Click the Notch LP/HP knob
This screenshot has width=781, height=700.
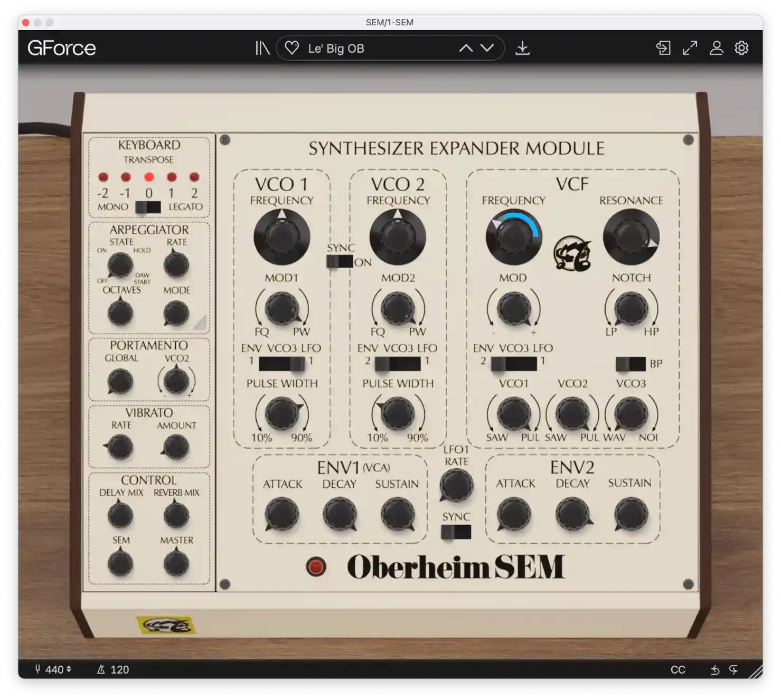631,309
